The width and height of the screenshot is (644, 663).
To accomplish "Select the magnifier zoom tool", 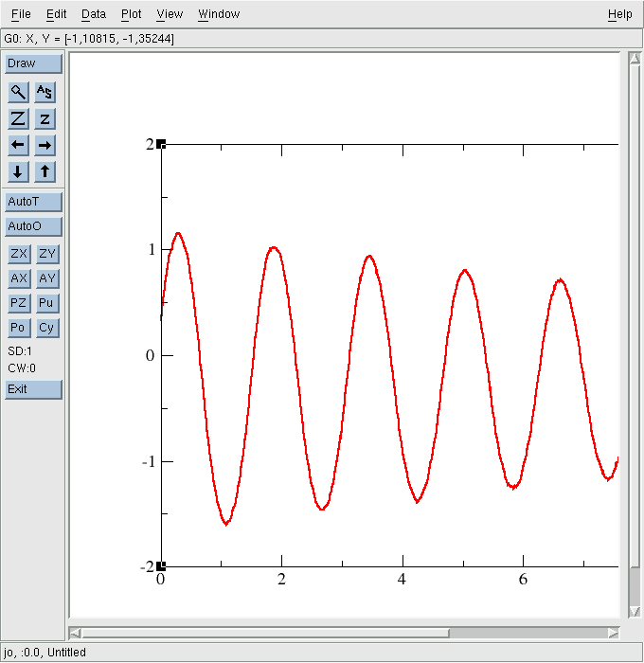I will (x=18, y=92).
